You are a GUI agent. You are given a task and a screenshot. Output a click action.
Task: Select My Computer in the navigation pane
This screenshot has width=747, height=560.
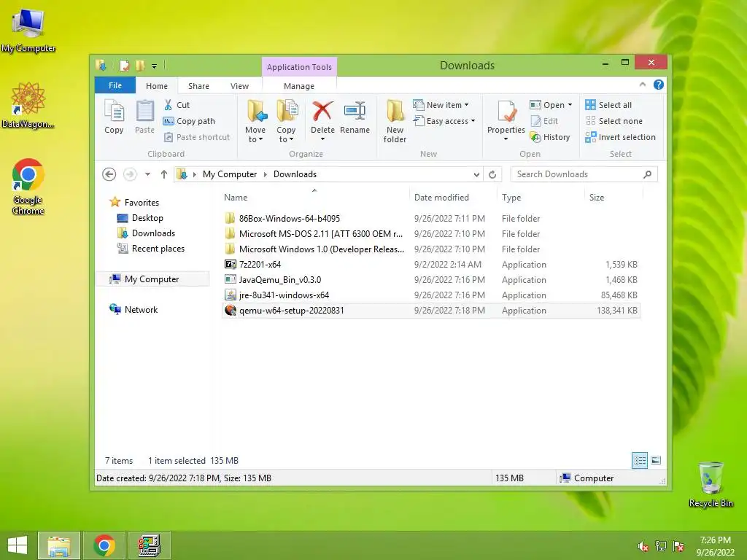[152, 279]
